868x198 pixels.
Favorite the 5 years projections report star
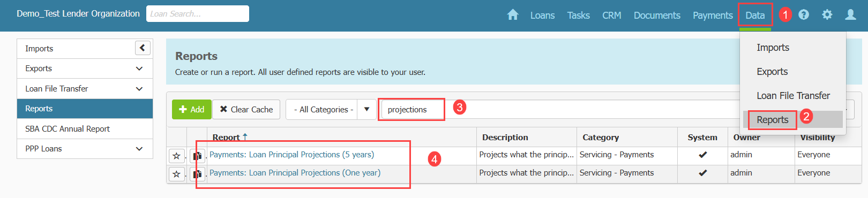[x=177, y=156]
